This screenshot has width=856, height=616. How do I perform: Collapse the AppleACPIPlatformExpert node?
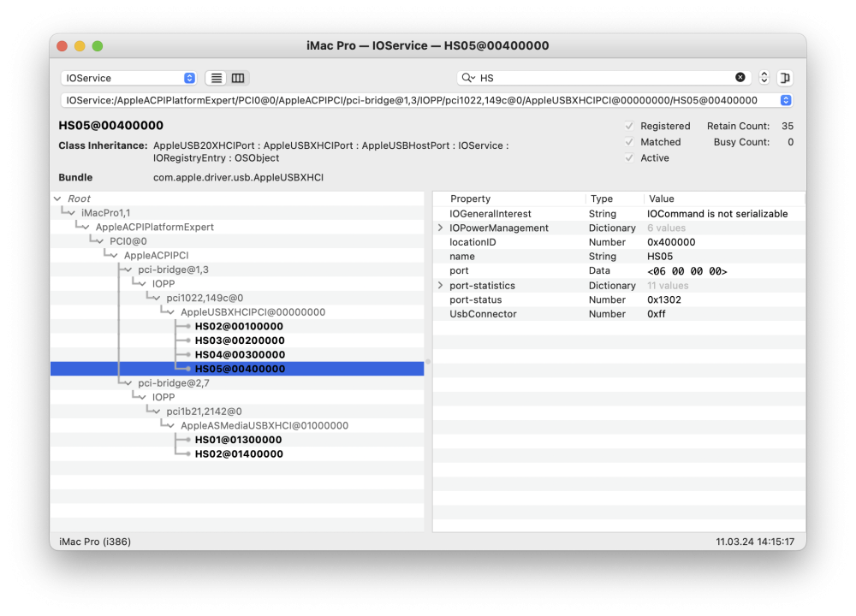tap(86, 227)
